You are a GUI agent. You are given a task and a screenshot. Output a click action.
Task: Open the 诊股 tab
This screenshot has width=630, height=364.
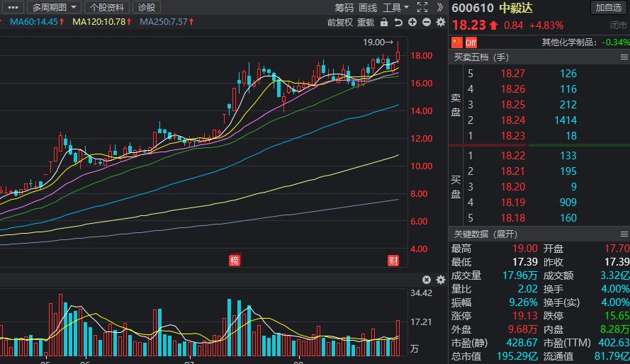coord(146,7)
